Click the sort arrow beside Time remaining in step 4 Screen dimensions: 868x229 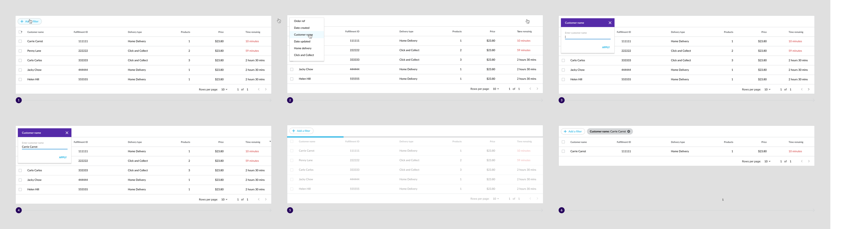pos(270,142)
